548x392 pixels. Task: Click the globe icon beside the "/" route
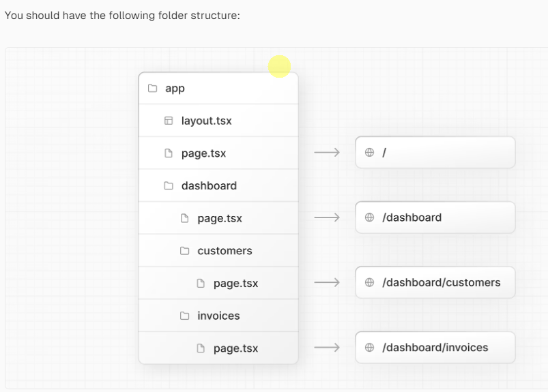point(369,153)
